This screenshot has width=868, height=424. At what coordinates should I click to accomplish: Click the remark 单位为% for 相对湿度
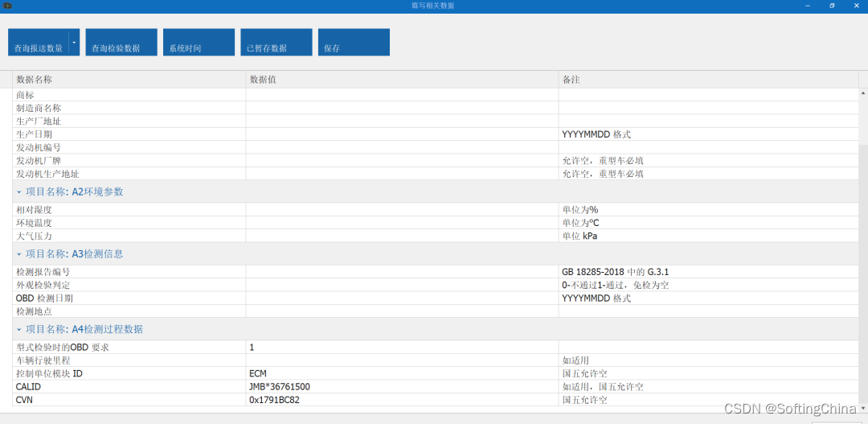pyautogui.click(x=580, y=210)
